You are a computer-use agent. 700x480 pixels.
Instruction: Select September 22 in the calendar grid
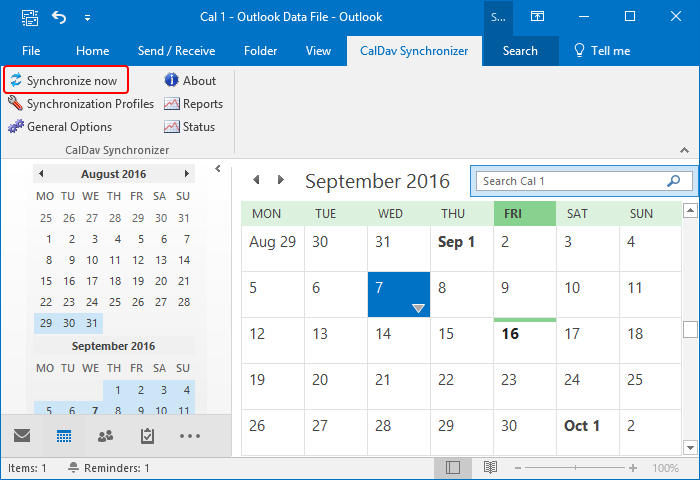tap(462, 386)
